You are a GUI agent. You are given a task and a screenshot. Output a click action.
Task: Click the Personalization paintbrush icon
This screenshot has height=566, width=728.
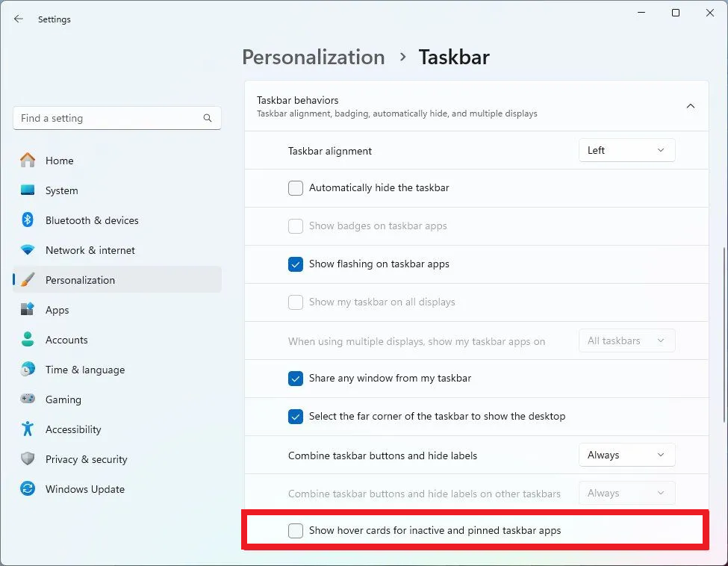(x=28, y=279)
